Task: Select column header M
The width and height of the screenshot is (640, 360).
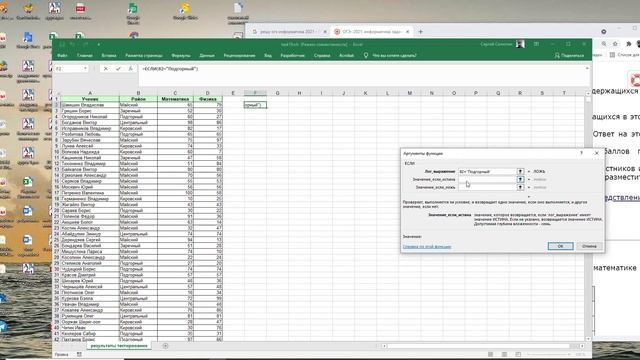Action: click(409, 93)
